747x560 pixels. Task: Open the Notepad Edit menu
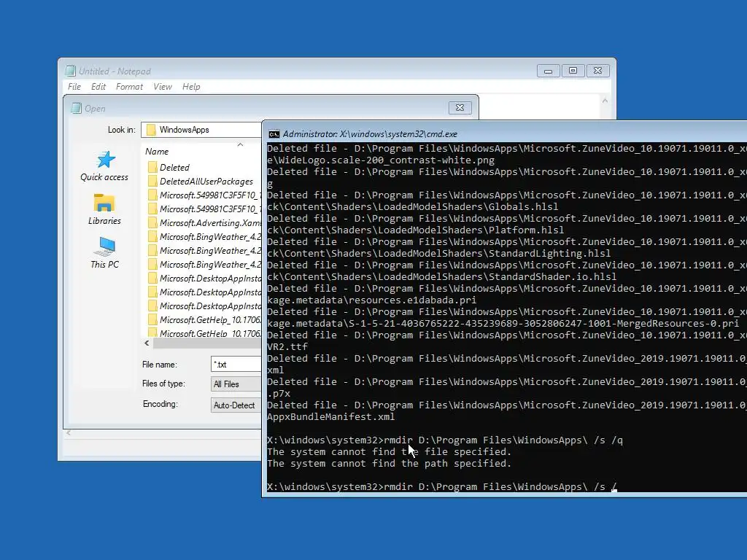(x=98, y=87)
